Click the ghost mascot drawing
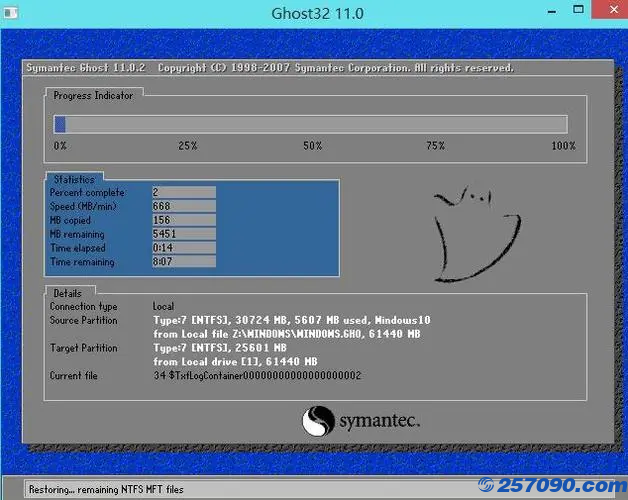Image resolution: width=628 pixels, height=500 pixels. (477, 234)
